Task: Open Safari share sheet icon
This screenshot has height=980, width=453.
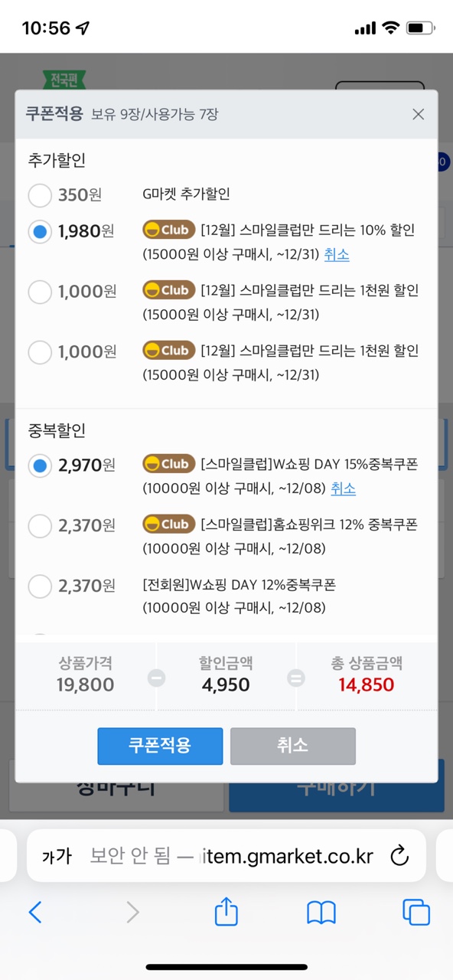Action: click(x=226, y=911)
